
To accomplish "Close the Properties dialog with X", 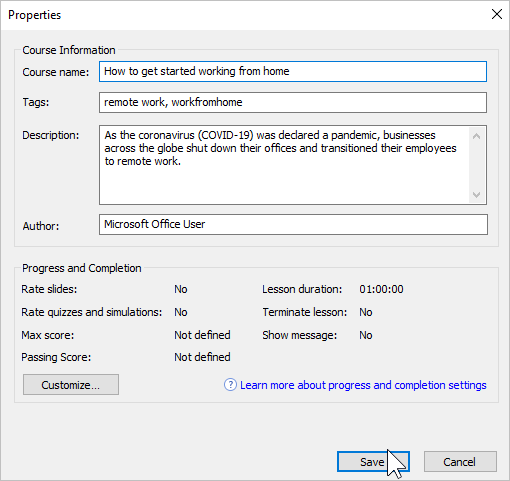I will 497,14.
